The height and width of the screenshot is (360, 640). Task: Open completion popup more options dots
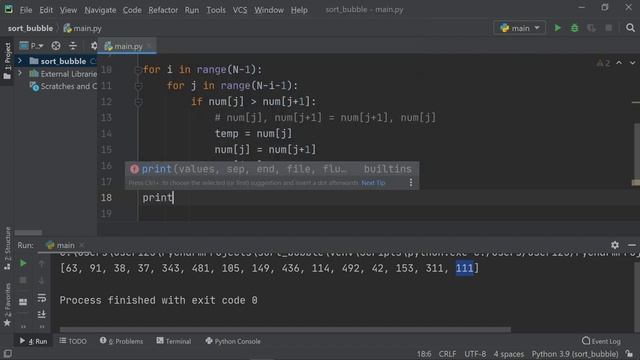[411, 183]
